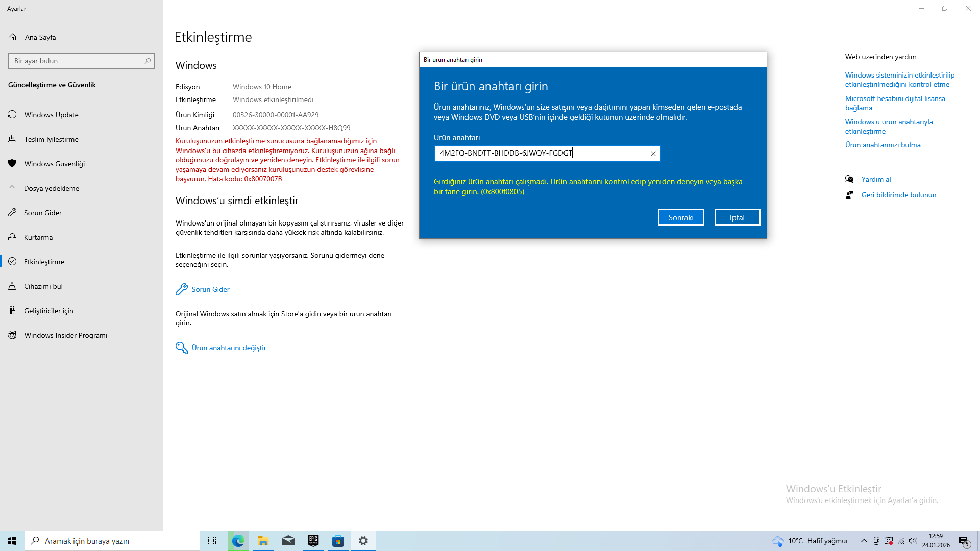Click the Windows Insider Programı cat icon
Screen dimensions: 980x551
[12, 335]
